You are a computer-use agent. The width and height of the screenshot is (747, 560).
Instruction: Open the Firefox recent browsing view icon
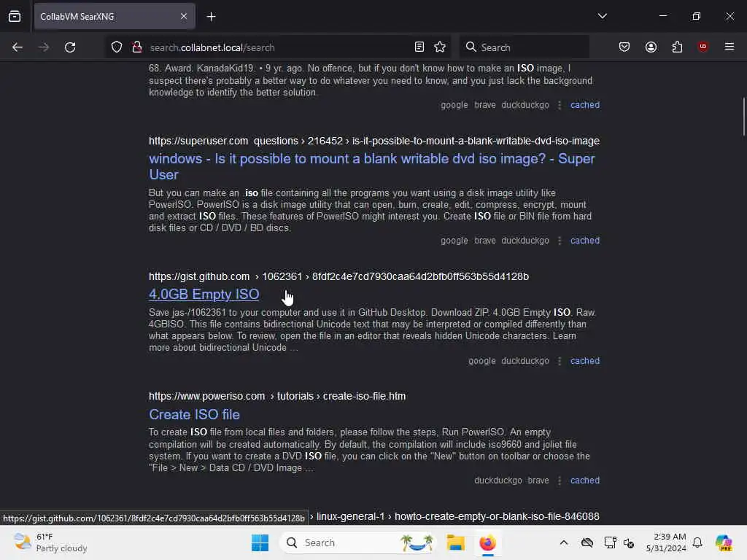(x=15, y=17)
